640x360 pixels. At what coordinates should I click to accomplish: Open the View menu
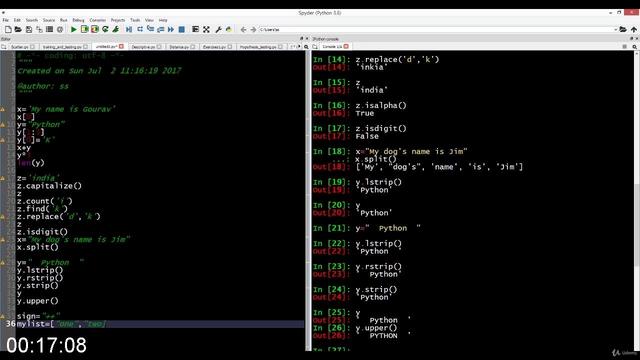149,20
